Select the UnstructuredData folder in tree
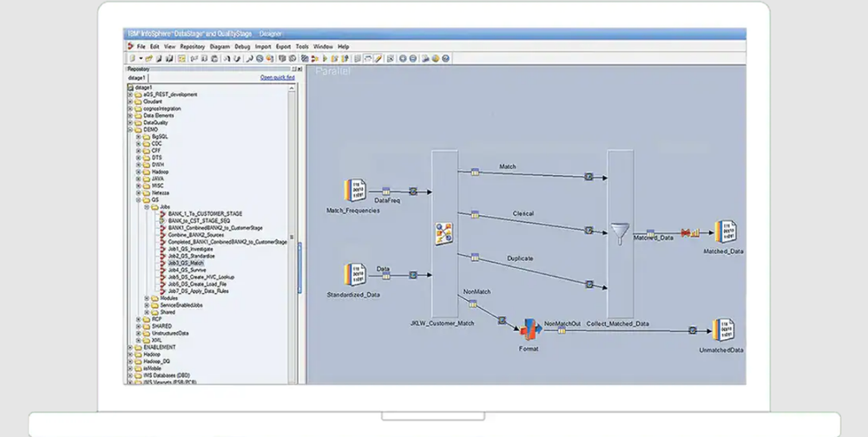 pyautogui.click(x=170, y=334)
